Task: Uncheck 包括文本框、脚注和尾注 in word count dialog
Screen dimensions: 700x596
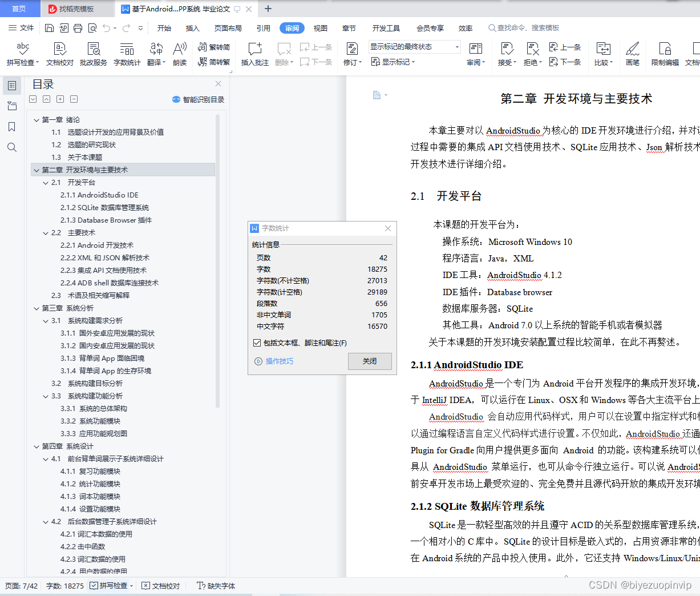Action: pos(257,343)
